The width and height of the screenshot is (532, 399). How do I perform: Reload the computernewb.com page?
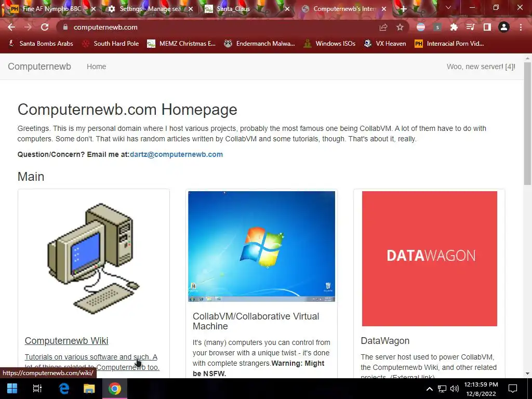click(45, 27)
